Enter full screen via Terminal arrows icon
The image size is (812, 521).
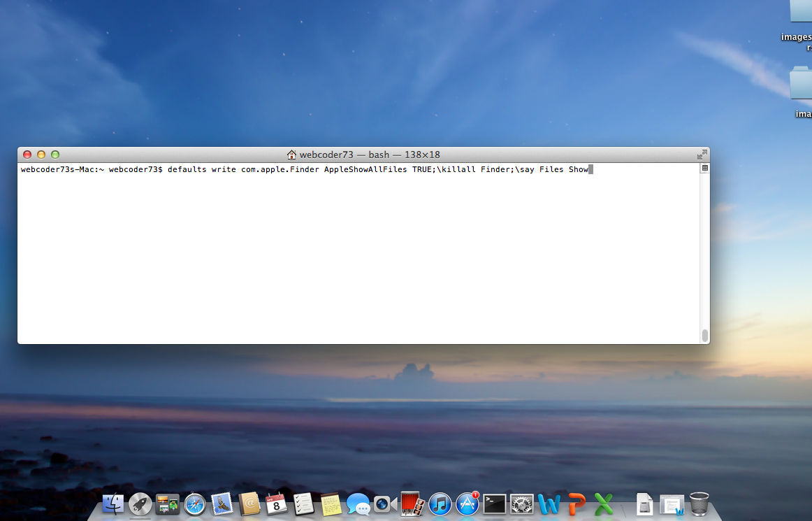(x=702, y=155)
